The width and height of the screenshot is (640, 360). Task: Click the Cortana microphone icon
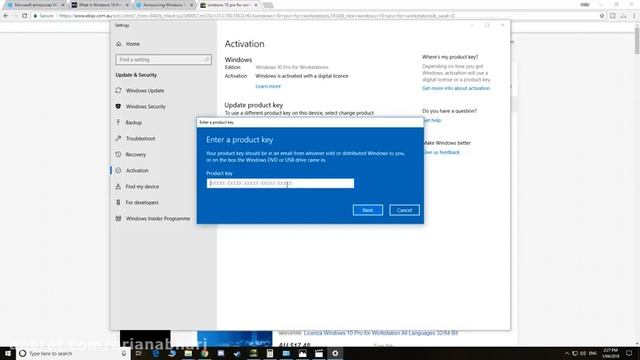(124, 353)
